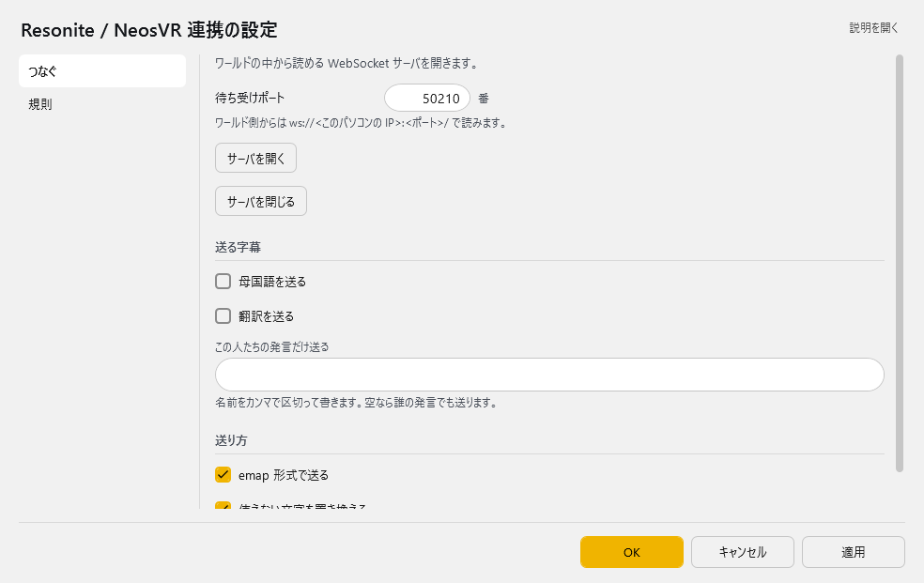This screenshot has height=583, width=924.
Task: Click the キャンセル button
Action: coord(743,552)
